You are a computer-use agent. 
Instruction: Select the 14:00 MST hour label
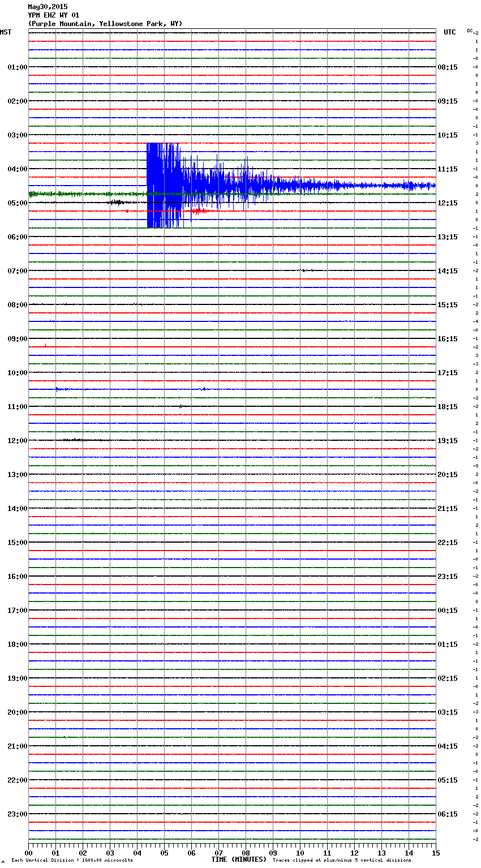point(18,509)
